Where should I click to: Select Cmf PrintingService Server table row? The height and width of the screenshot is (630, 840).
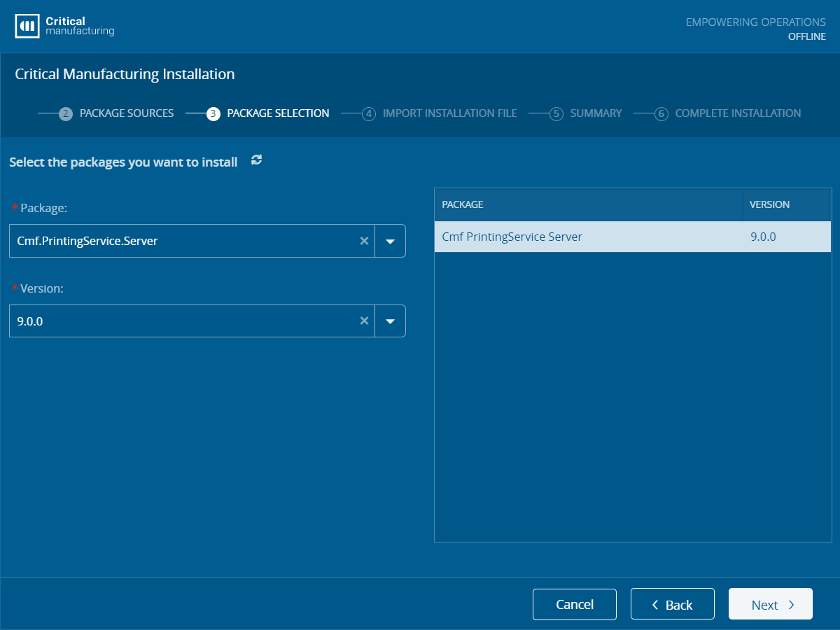click(x=633, y=237)
